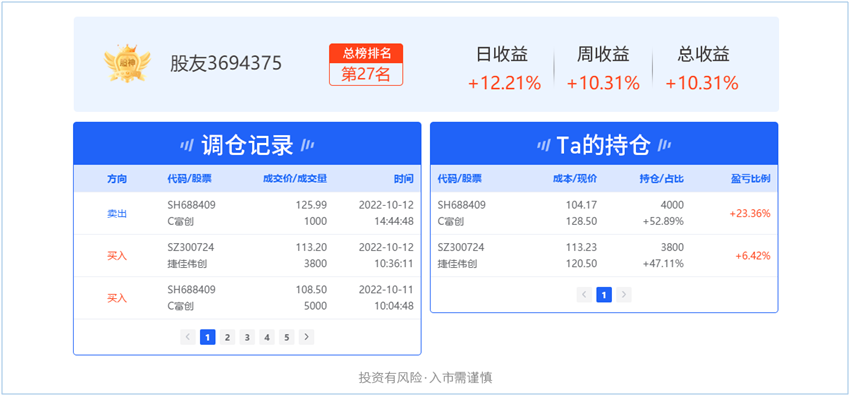Click SH688409 C富创 in holdings list

pyautogui.click(x=604, y=213)
